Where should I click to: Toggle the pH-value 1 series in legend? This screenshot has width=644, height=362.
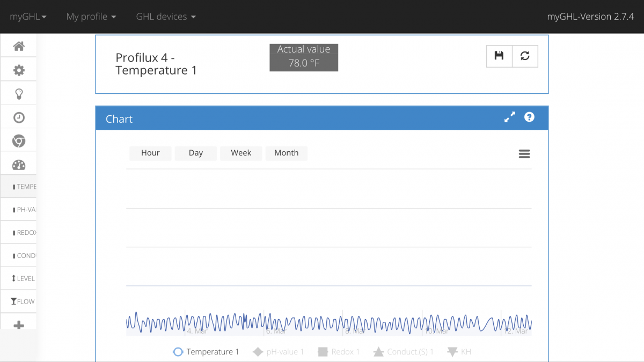click(278, 352)
